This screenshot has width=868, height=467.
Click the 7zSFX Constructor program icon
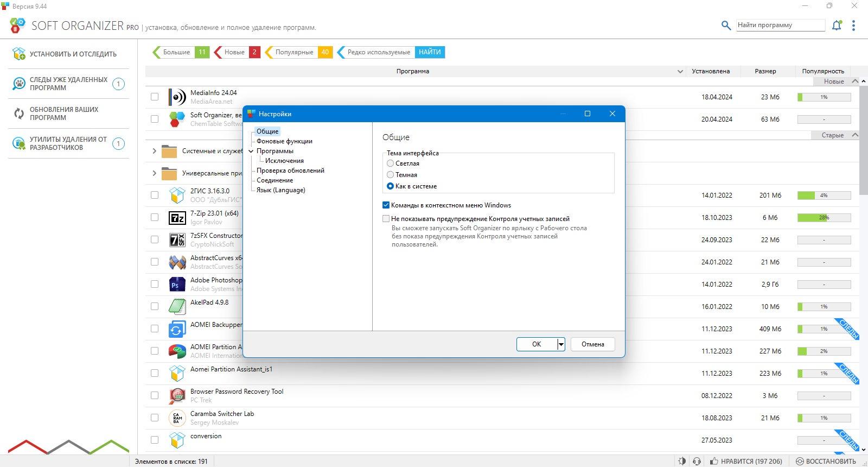click(x=177, y=239)
